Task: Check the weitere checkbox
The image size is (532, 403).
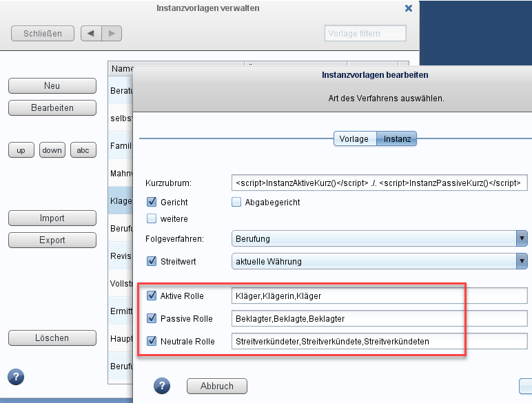Action: 152,218
